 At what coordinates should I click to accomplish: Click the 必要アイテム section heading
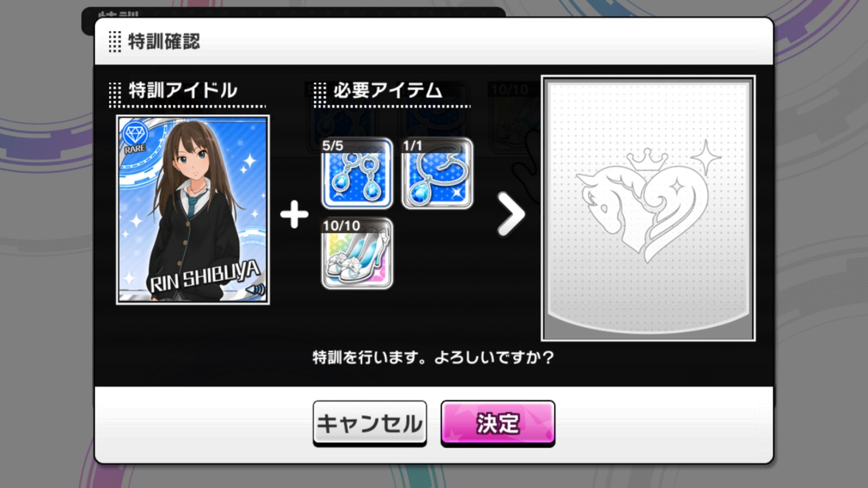(x=388, y=90)
